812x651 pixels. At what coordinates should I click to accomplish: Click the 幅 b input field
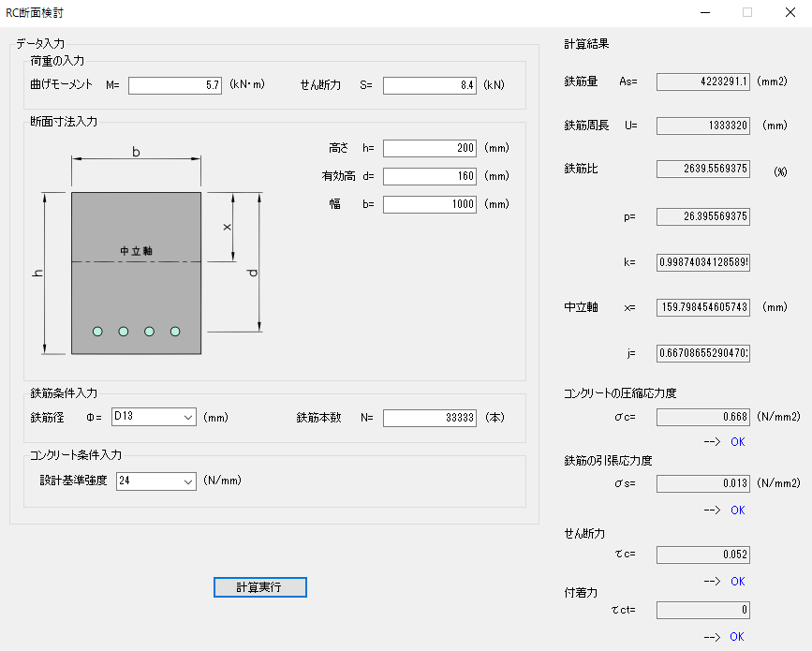coord(429,204)
